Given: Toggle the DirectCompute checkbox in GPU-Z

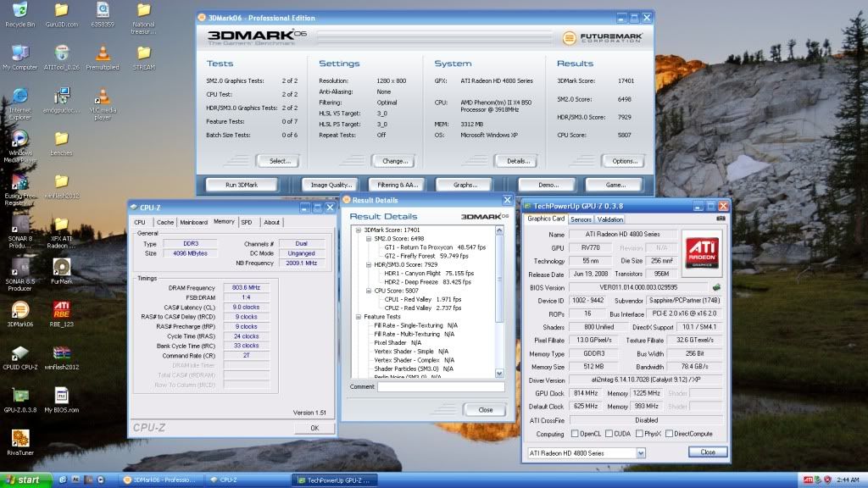Looking at the screenshot, I should click(669, 434).
